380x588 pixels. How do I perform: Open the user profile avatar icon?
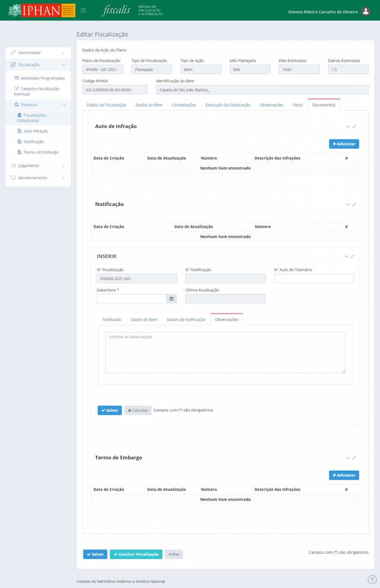coord(366,11)
